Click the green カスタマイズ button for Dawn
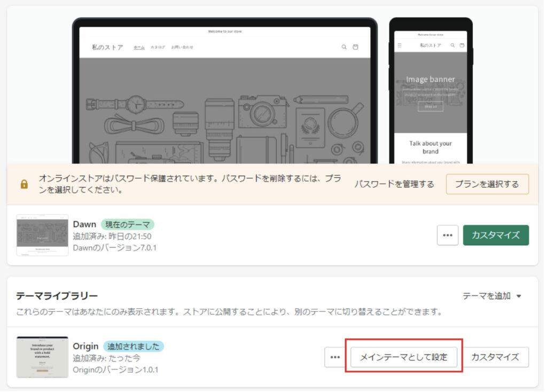547x392 pixels. click(x=496, y=235)
